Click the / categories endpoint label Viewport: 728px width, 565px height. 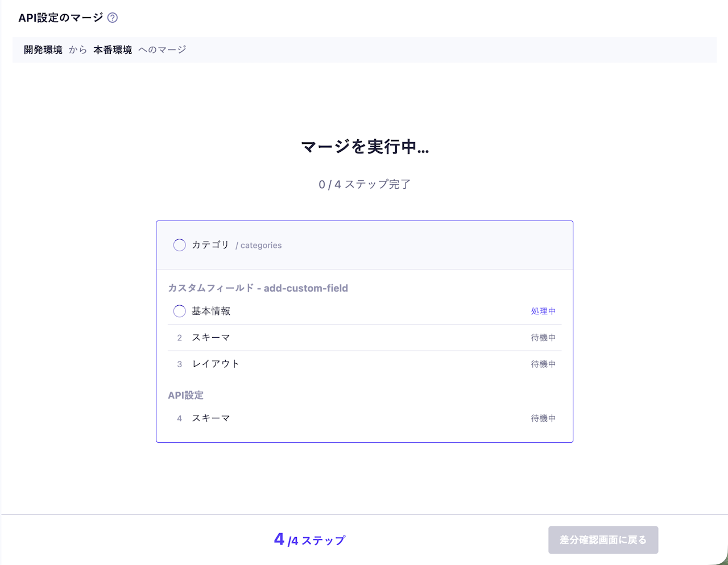click(259, 246)
